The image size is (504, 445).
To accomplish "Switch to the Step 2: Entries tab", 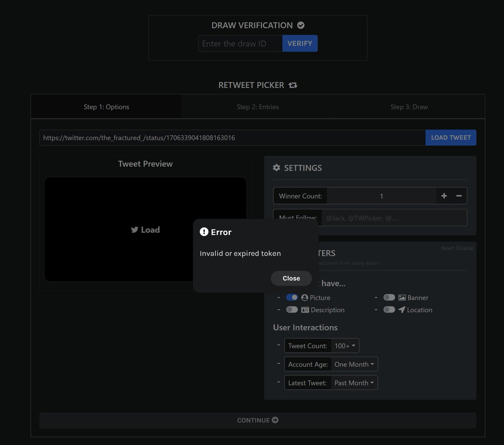I will (258, 107).
